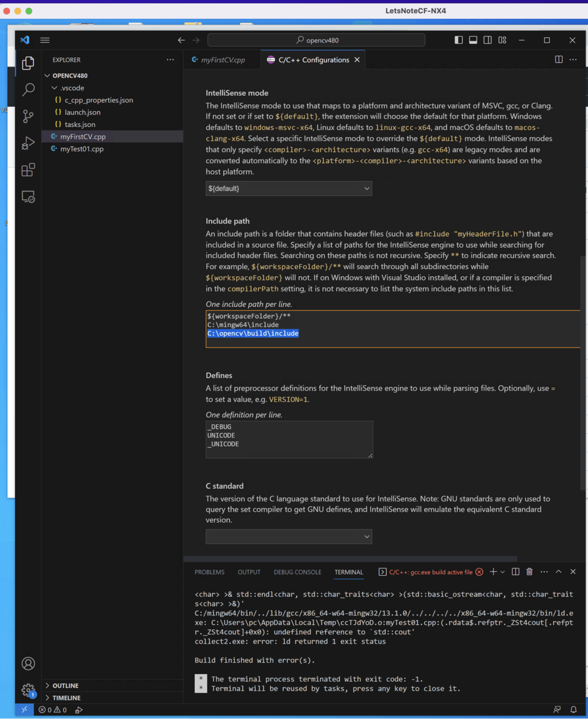
Task: Close the C/C++ Configurations tab
Action: click(x=357, y=60)
